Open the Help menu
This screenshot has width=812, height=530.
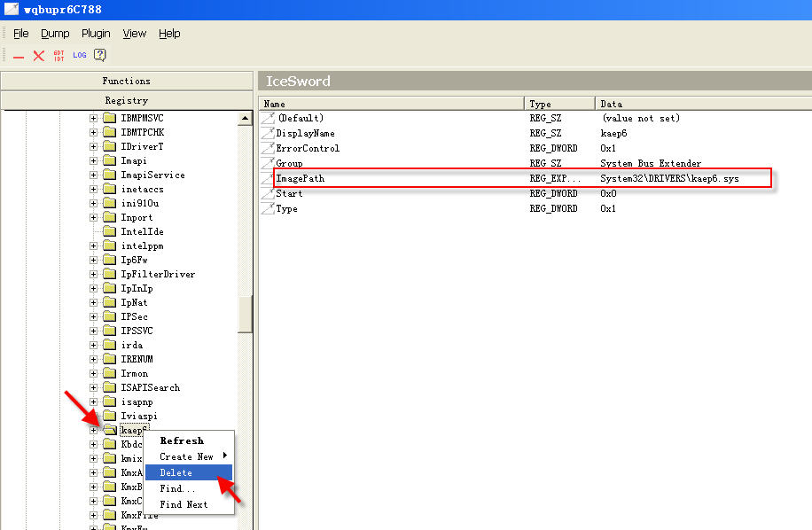click(x=169, y=34)
